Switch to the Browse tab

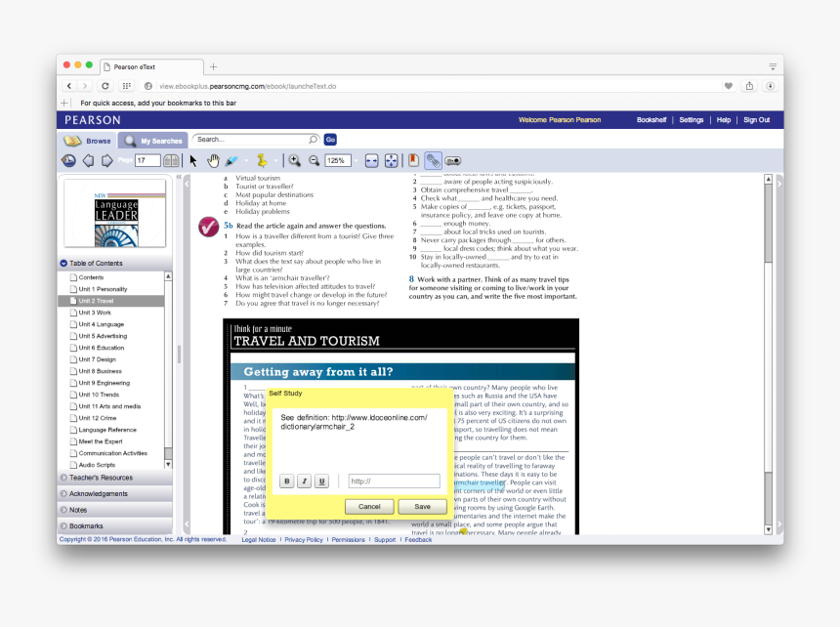[87, 141]
